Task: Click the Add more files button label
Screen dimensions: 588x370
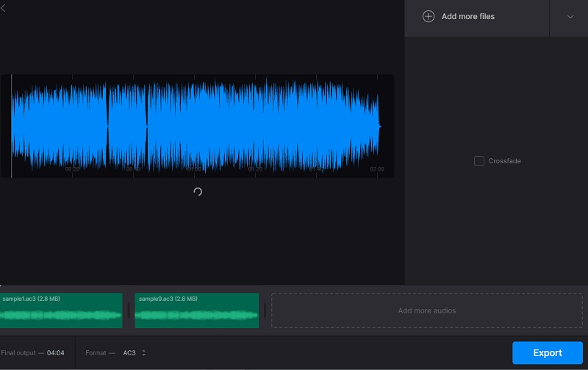Action: point(468,16)
